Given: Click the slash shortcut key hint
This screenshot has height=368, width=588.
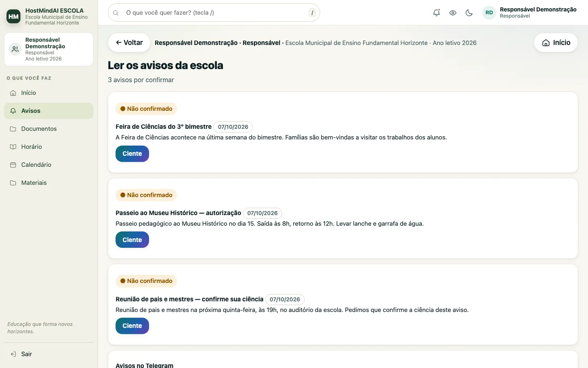Looking at the screenshot, I should pos(312,13).
